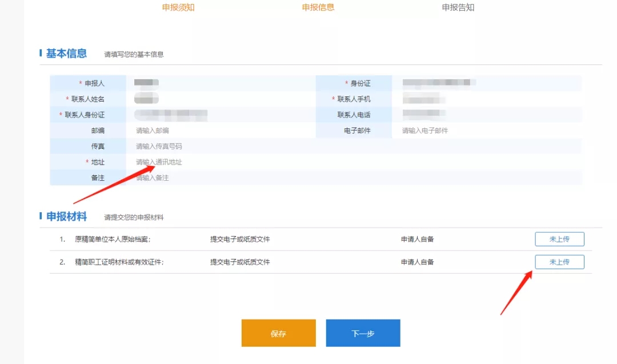Viewport: 617px width, 364px height.
Task: Upload file for 精简职工证明材料 row
Action: [x=559, y=262]
